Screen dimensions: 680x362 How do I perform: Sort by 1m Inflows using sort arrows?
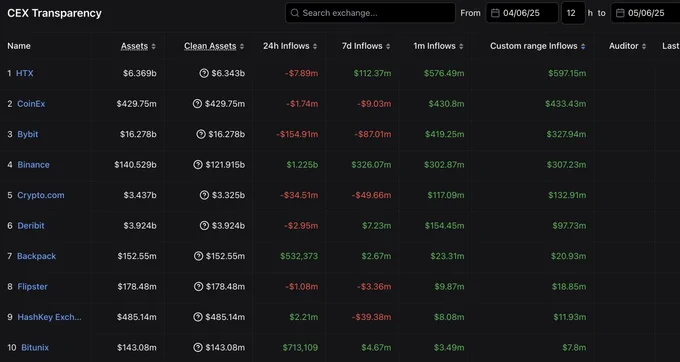click(461, 46)
